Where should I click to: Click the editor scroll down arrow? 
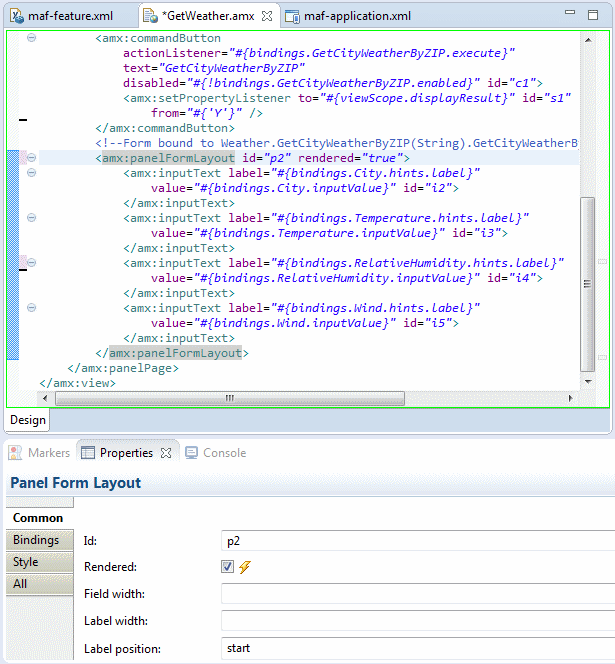coord(588,382)
